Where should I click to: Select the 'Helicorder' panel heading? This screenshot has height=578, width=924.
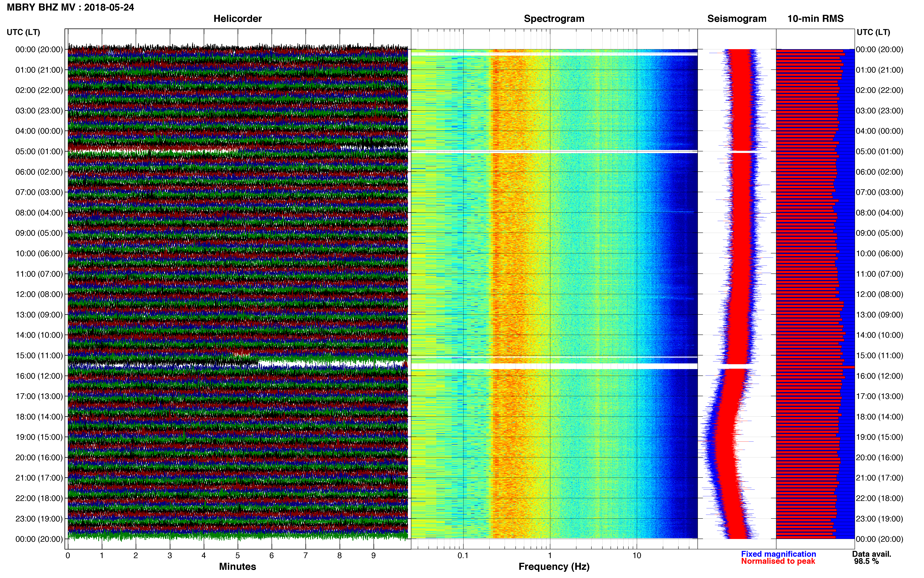(x=238, y=19)
